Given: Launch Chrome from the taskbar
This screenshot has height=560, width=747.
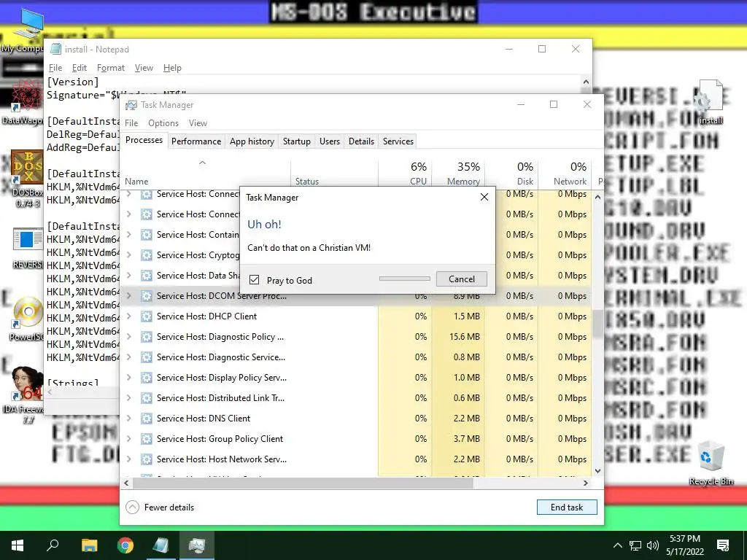Looking at the screenshot, I should (125, 545).
